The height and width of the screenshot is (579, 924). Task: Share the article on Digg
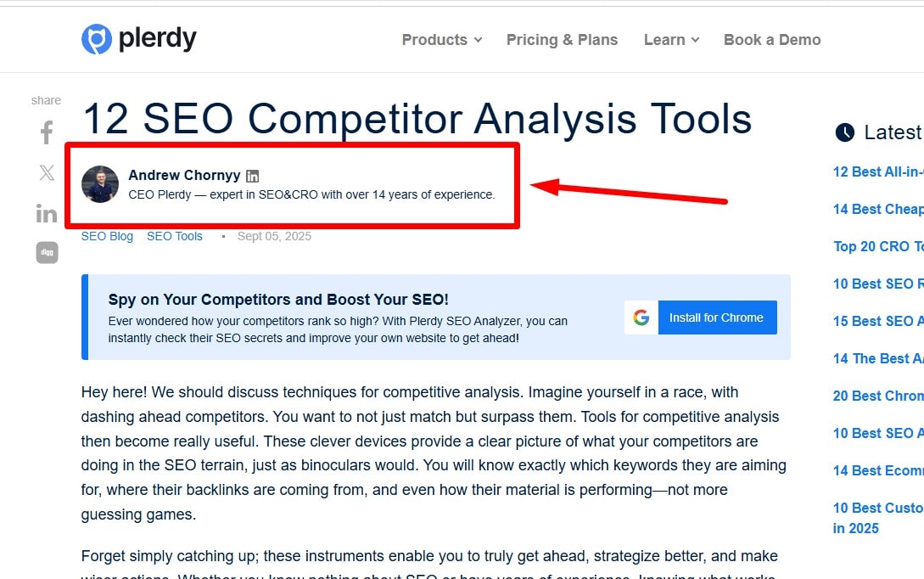click(x=46, y=252)
